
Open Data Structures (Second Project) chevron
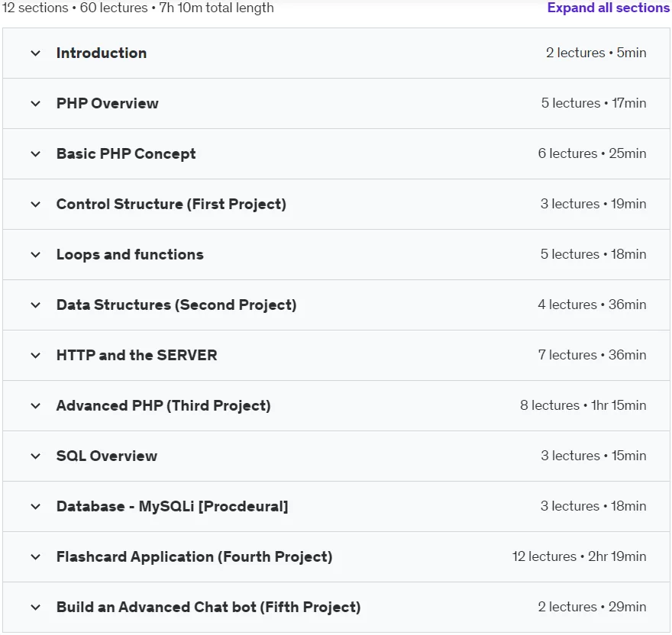click(36, 305)
